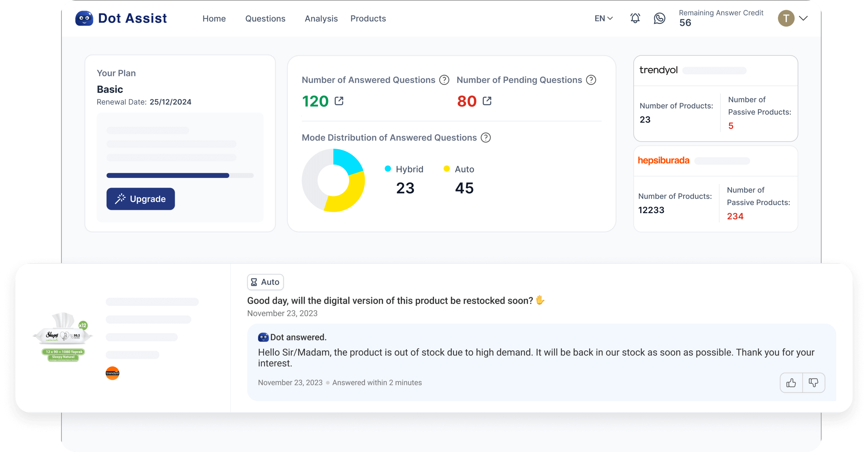Viewport: 868px width, 452px height.
Task: Give the Dot answer a thumbs down
Action: tap(813, 382)
